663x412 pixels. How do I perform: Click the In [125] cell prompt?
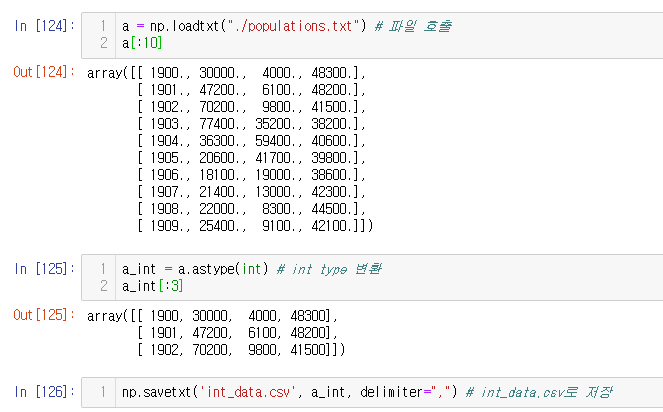tap(44, 269)
